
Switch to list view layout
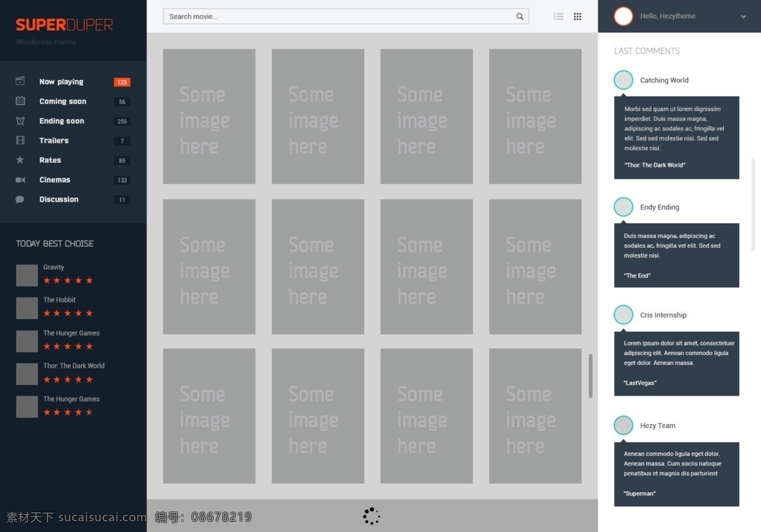pos(559,16)
